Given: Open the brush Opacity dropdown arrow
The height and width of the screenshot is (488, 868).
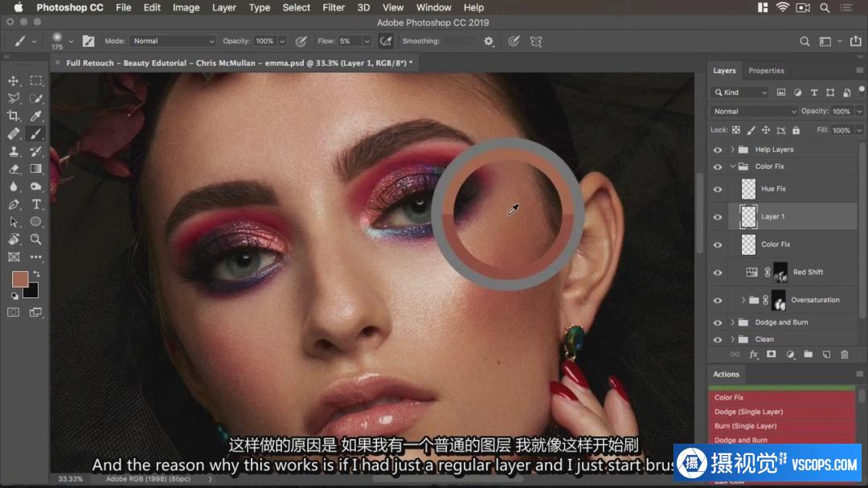Looking at the screenshot, I should (282, 41).
